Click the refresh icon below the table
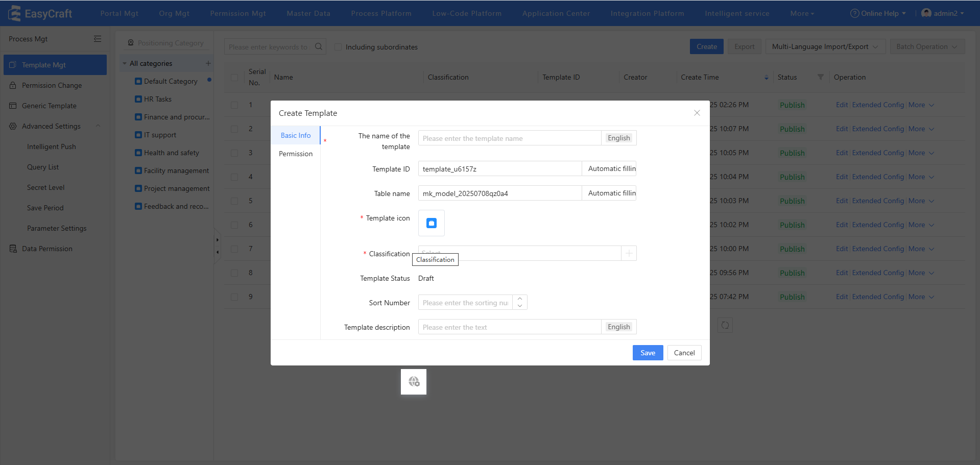The image size is (980, 465). [725, 325]
